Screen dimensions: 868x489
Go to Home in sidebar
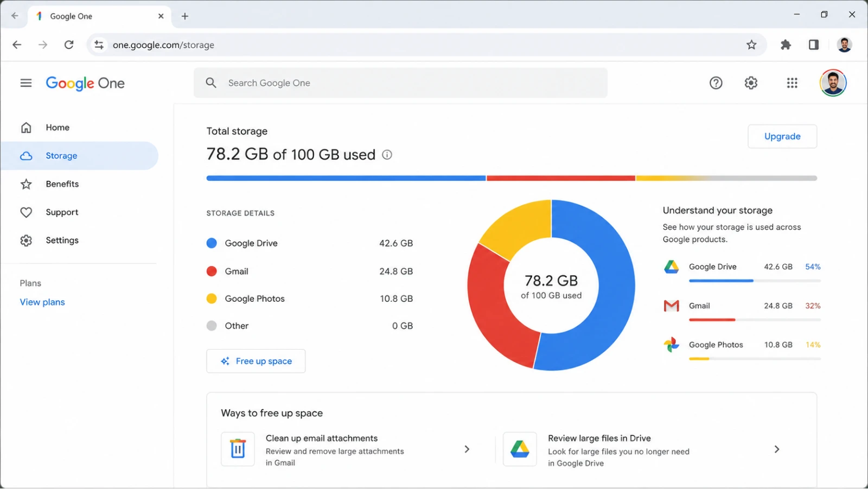pyautogui.click(x=79, y=128)
